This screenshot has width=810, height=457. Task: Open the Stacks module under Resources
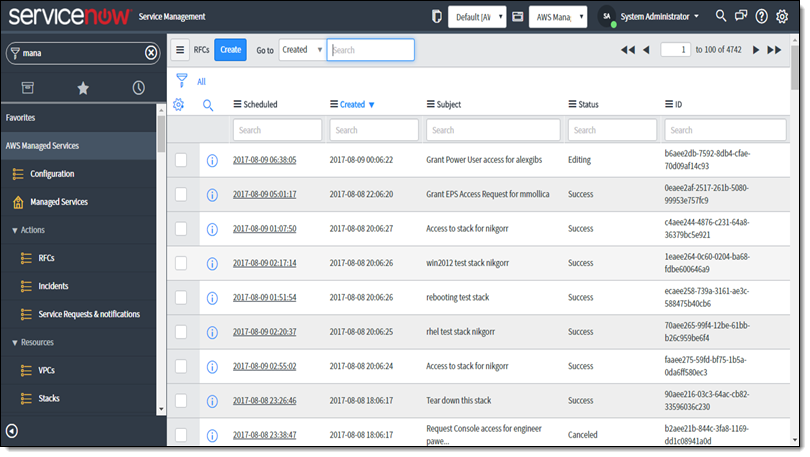coord(49,398)
